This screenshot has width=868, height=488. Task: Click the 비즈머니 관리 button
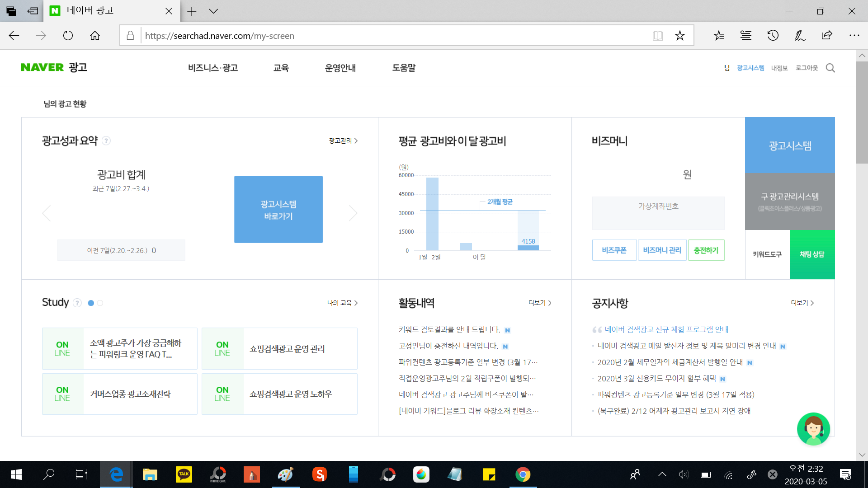pyautogui.click(x=662, y=250)
